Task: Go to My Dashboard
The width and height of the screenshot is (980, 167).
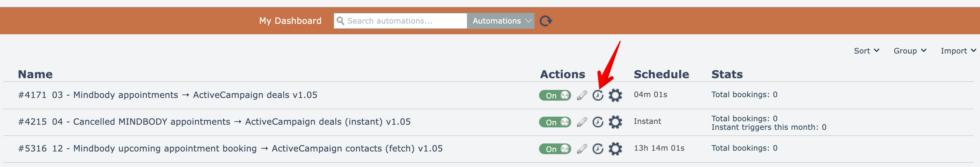Action: pos(290,21)
